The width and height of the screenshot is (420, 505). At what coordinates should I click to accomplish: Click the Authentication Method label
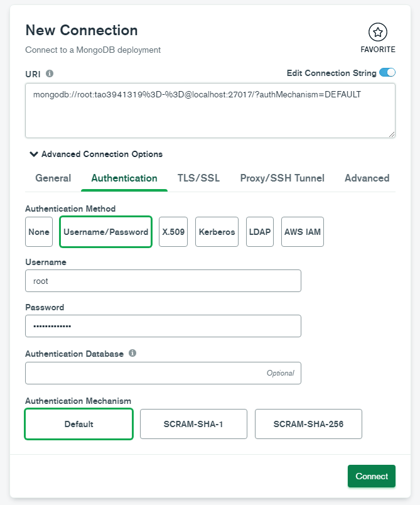tap(70, 209)
